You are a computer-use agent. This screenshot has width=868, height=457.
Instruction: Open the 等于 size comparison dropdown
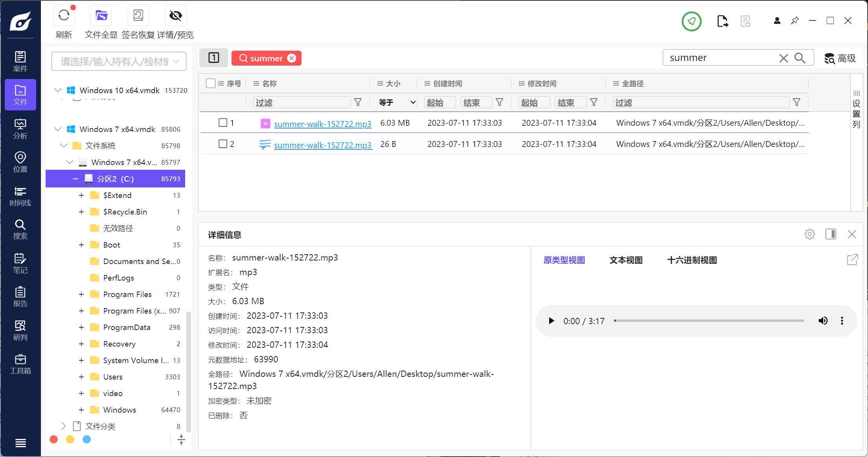pyautogui.click(x=397, y=103)
